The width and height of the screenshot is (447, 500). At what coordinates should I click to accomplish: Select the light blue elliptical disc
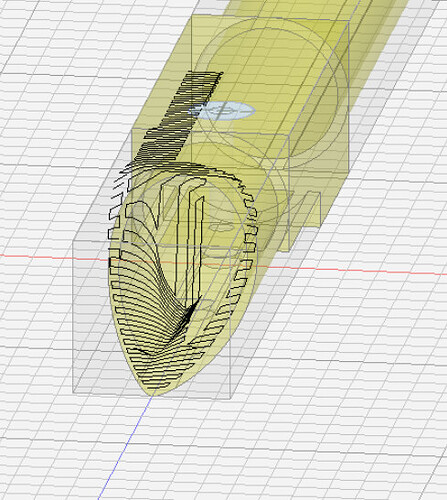click(222, 111)
